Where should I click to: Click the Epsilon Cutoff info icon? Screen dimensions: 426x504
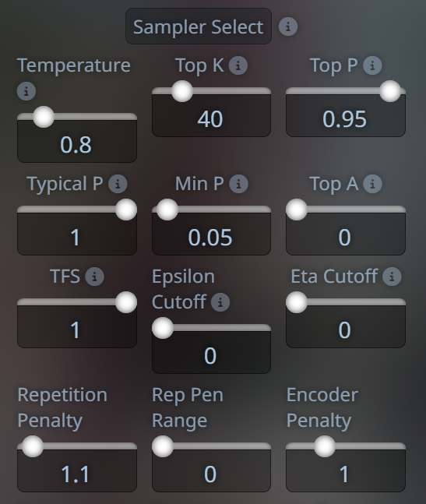coord(220,302)
